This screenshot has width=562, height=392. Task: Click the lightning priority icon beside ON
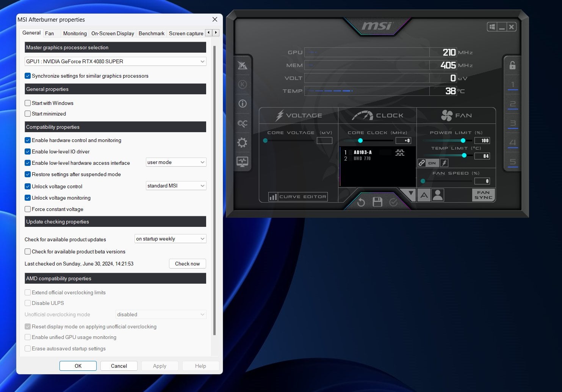click(445, 163)
